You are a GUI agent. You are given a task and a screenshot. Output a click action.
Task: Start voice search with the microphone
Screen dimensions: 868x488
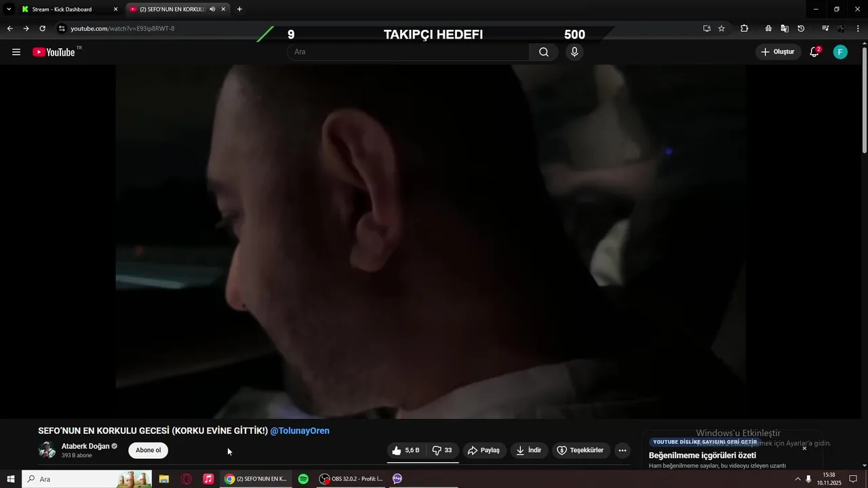pos(574,52)
